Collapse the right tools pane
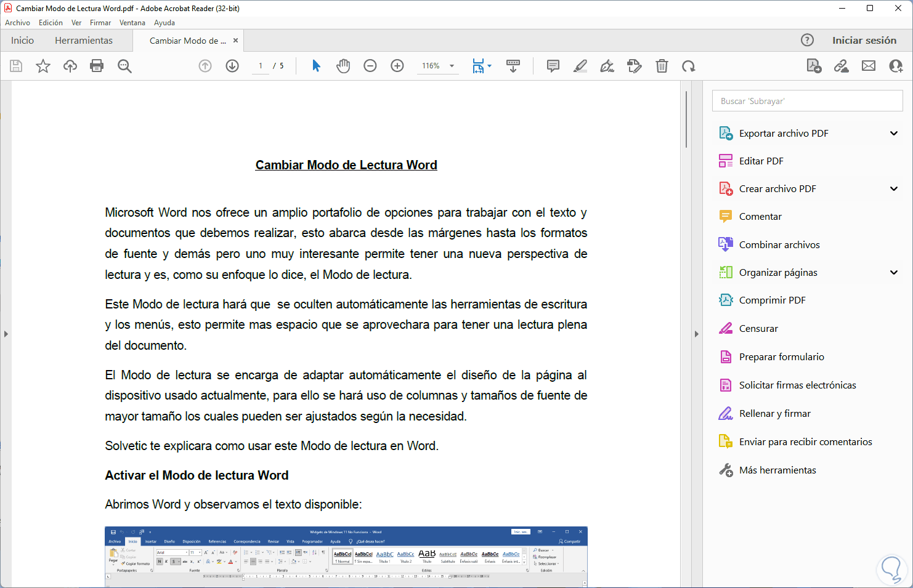The image size is (913, 588). tap(696, 334)
